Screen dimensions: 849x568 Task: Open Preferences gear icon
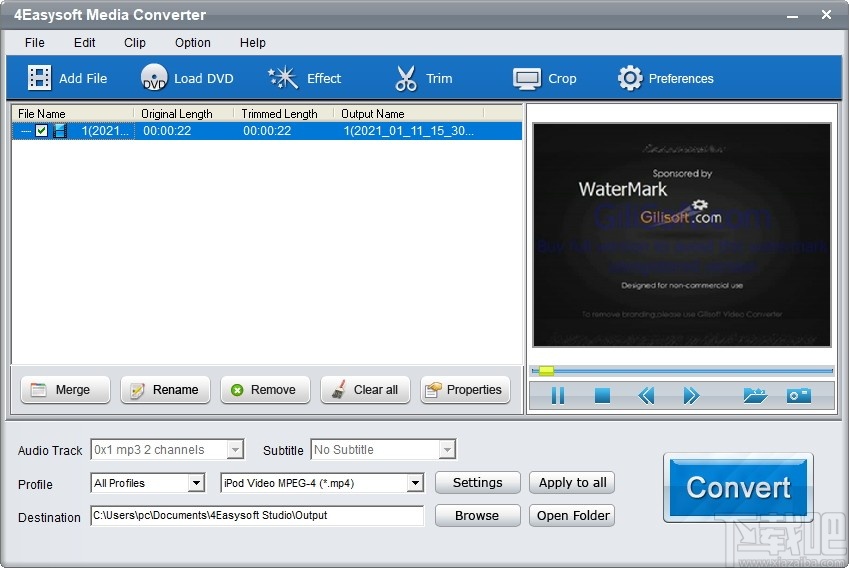tap(630, 79)
